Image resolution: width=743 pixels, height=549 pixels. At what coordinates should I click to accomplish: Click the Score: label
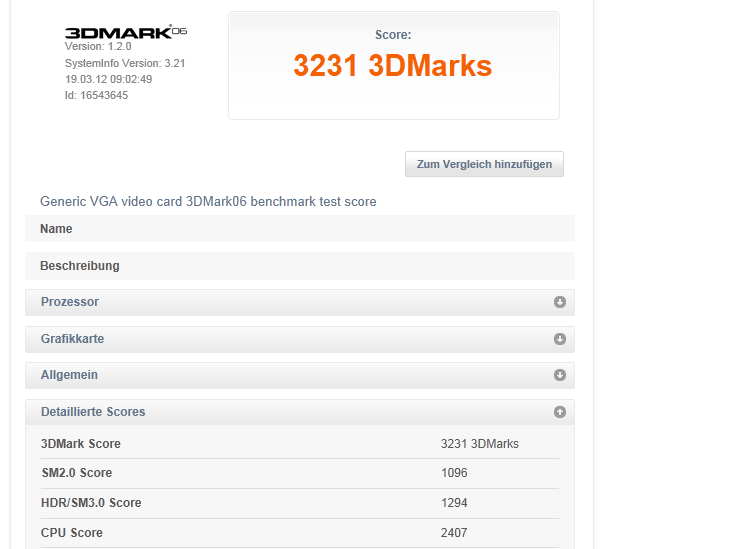pyautogui.click(x=393, y=35)
